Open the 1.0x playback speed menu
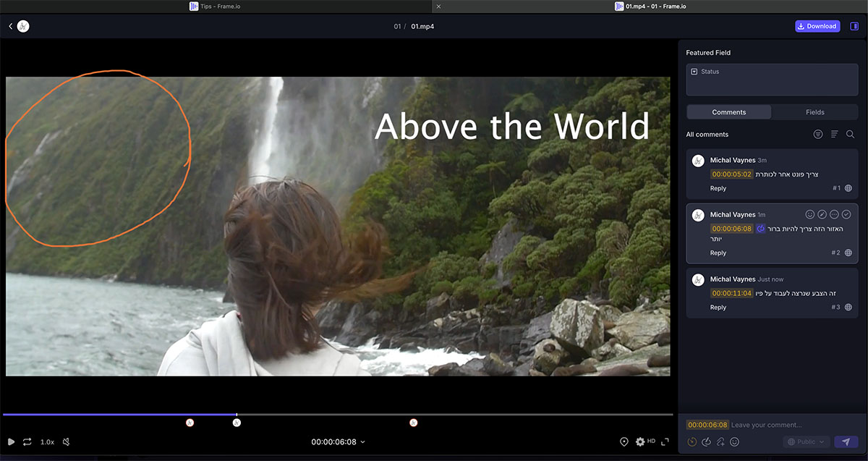Screen dimensions: 868x461 click(47, 441)
